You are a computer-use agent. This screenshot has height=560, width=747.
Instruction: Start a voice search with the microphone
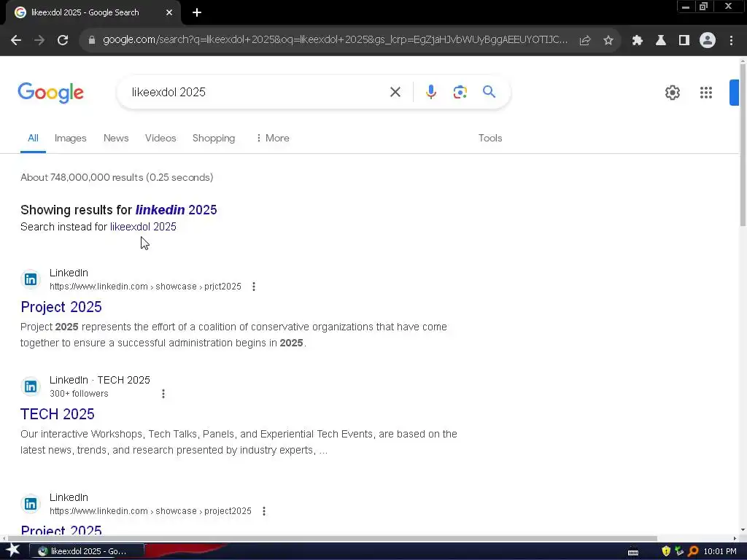[x=430, y=92]
